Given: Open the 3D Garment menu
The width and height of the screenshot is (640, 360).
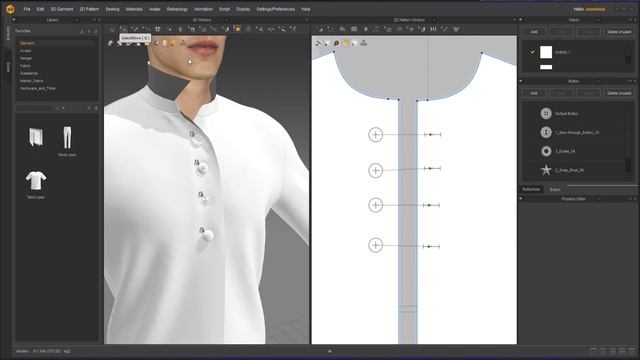Looking at the screenshot, I should [x=62, y=9].
